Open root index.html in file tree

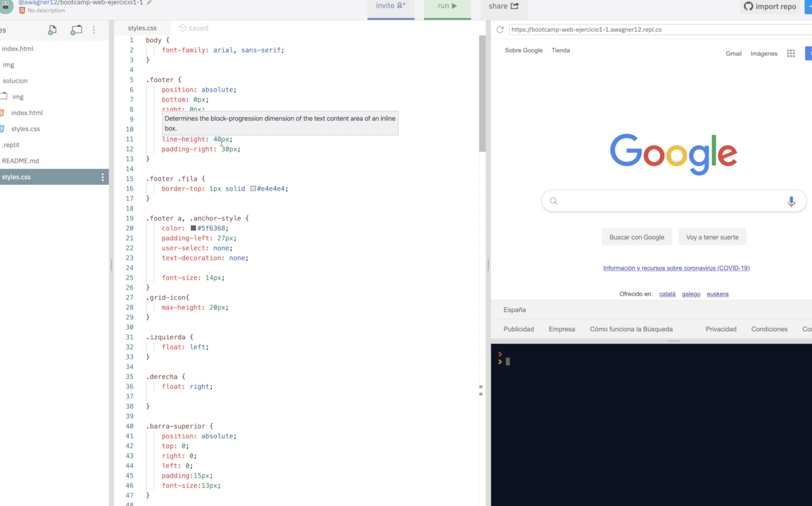[18, 49]
